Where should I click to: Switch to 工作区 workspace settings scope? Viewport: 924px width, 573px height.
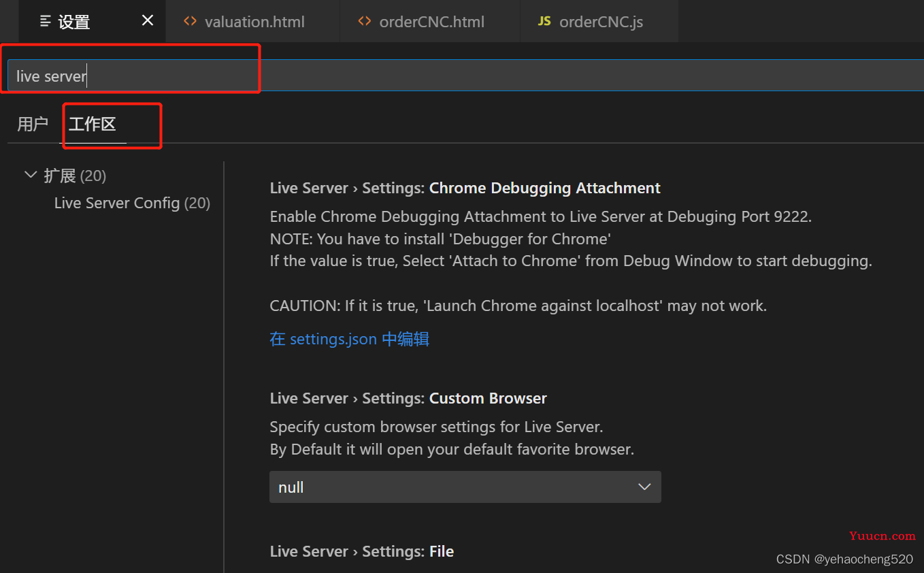pos(93,125)
